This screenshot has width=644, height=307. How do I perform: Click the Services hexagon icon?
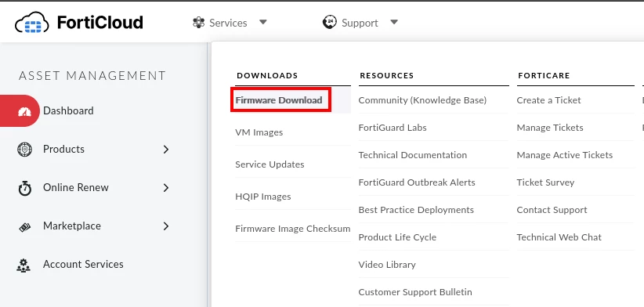[x=198, y=23]
